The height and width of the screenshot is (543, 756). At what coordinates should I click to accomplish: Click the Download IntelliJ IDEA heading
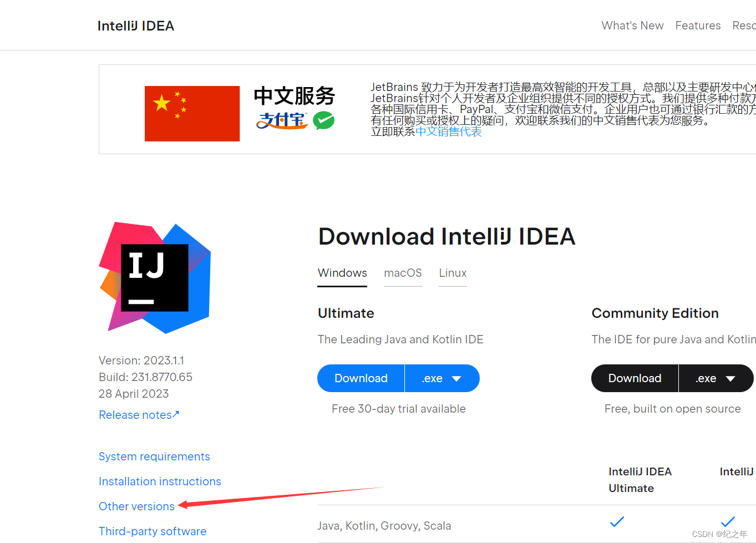447,236
